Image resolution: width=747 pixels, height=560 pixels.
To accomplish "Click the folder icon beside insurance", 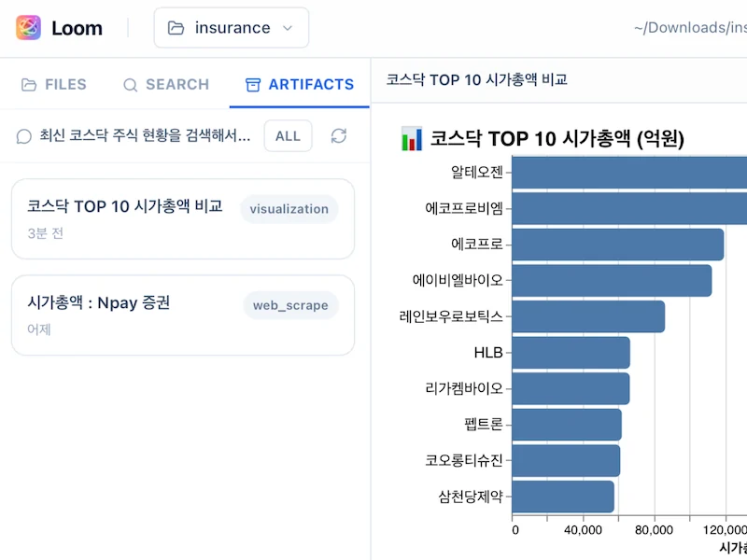I will [x=176, y=28].
